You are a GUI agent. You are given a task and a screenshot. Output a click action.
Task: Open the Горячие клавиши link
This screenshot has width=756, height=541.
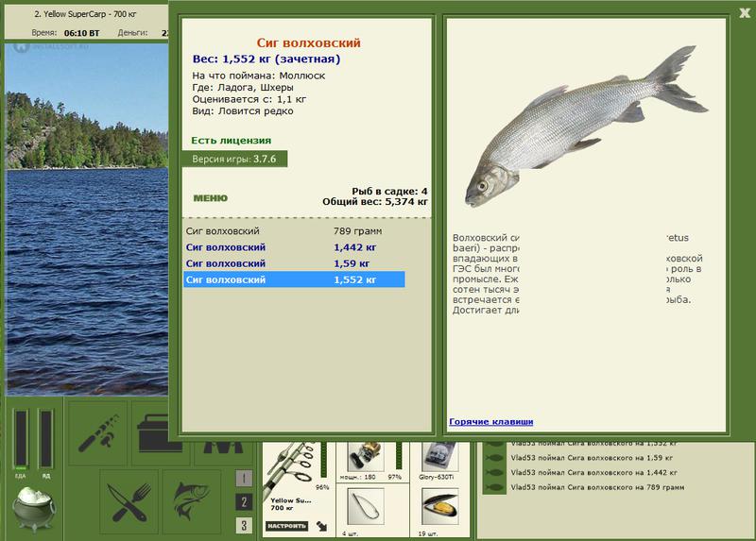(490, 421)
